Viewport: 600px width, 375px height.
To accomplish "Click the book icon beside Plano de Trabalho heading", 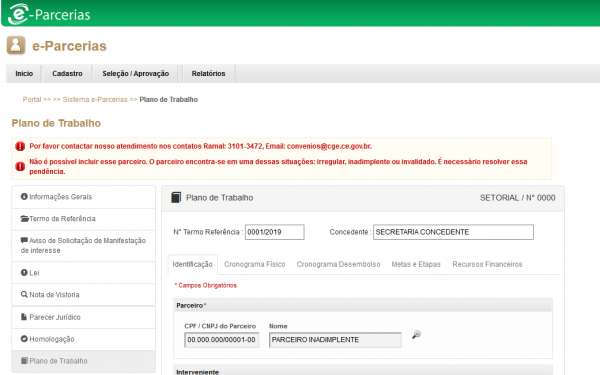I will pos(176,197).
